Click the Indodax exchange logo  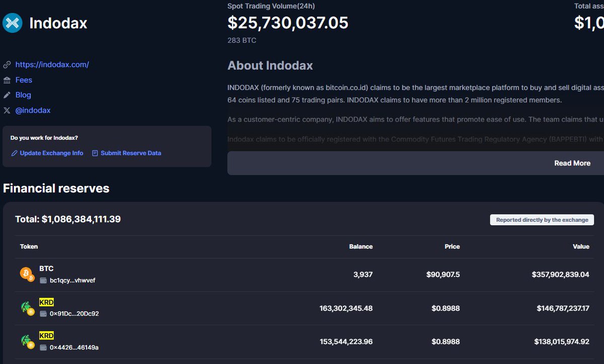click(13, 23)
